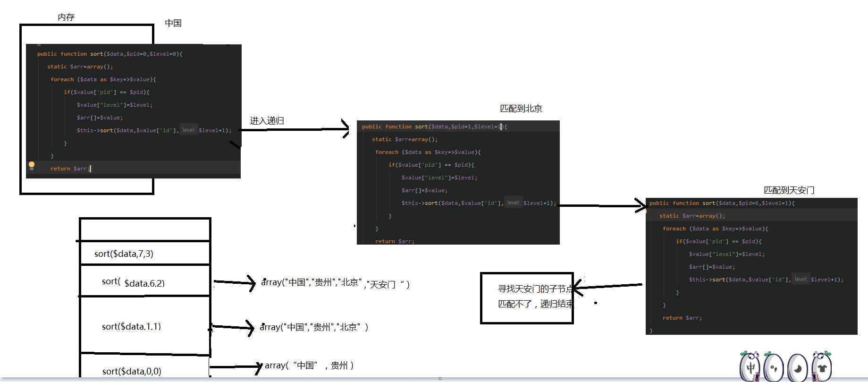This screenshot has height=382, width=868.
Task: Click the 进入递归 label above the arrow
Action: coord(267,121)
